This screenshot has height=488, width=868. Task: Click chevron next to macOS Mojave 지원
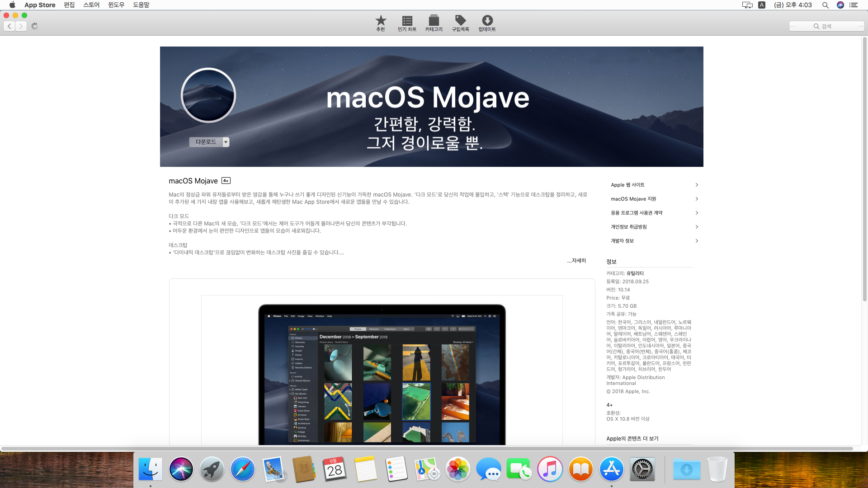pos(697,199)
